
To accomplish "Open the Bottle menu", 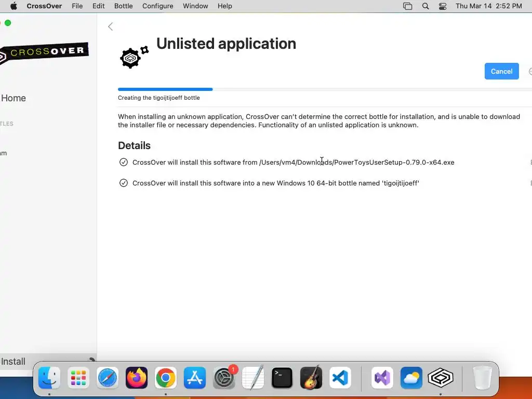I will 124,6.
